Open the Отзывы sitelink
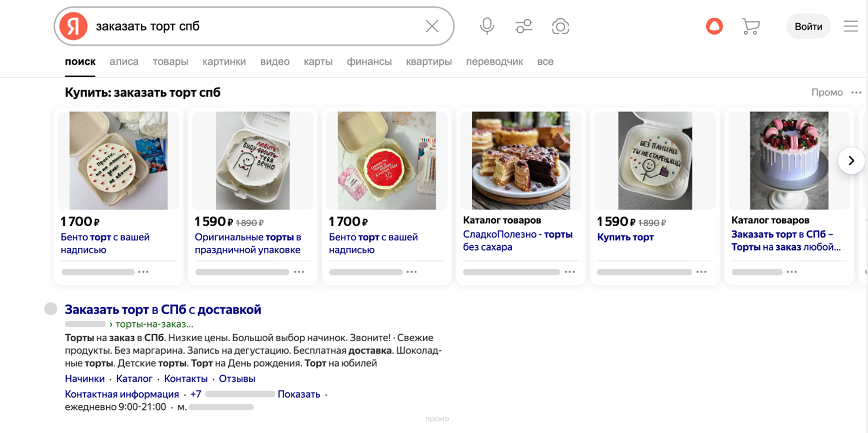 236,378
